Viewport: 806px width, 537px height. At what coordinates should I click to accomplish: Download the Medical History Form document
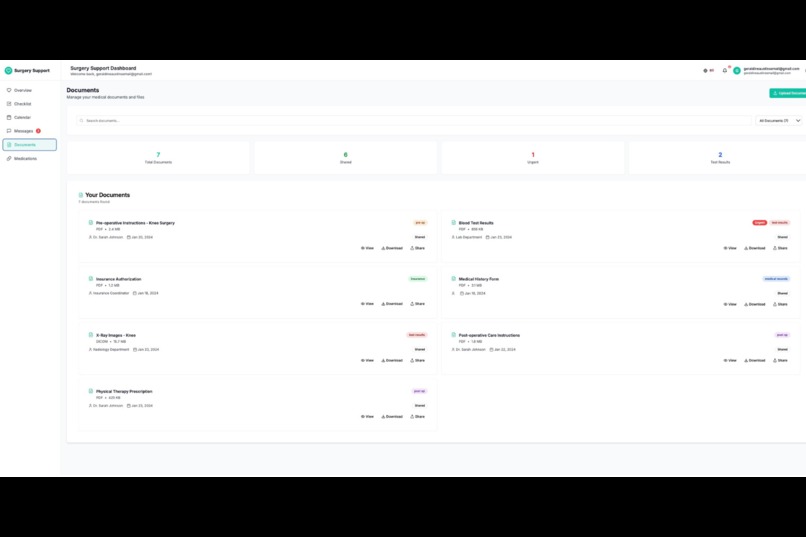pyautogui.click(x=755, y=304)
